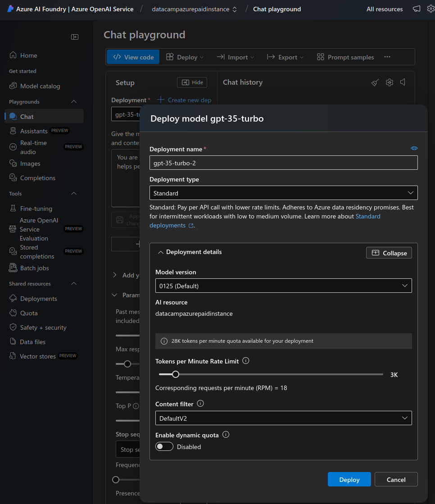Click the Data files document icon
435x504 pixels.
tap(13, 341)
